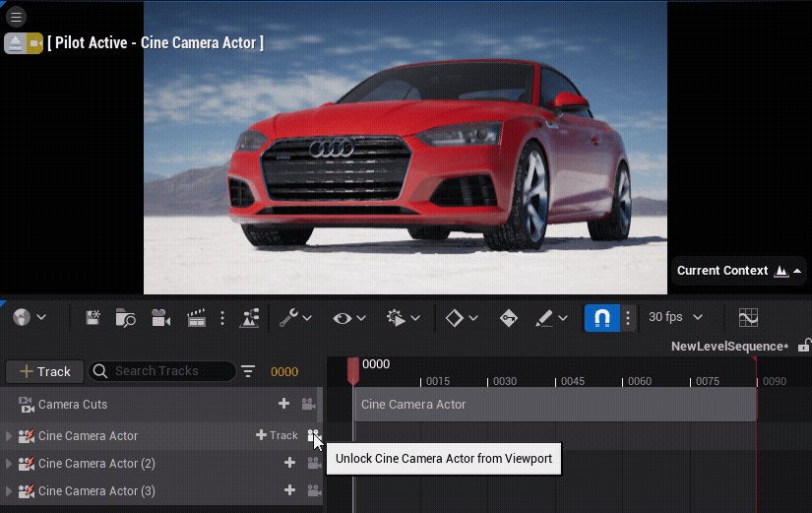Click the camera icon beside Cine Camera Actor (3) name
Viewport: 812px width, 513px height.
27,490
